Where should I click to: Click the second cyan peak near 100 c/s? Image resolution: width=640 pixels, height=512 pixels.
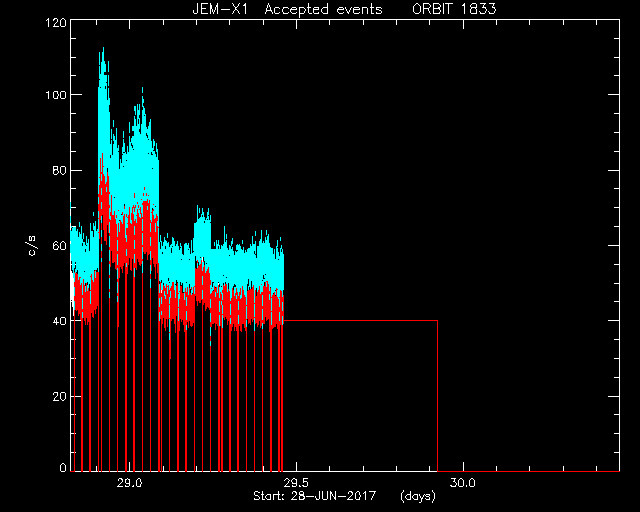coord(142,91)
